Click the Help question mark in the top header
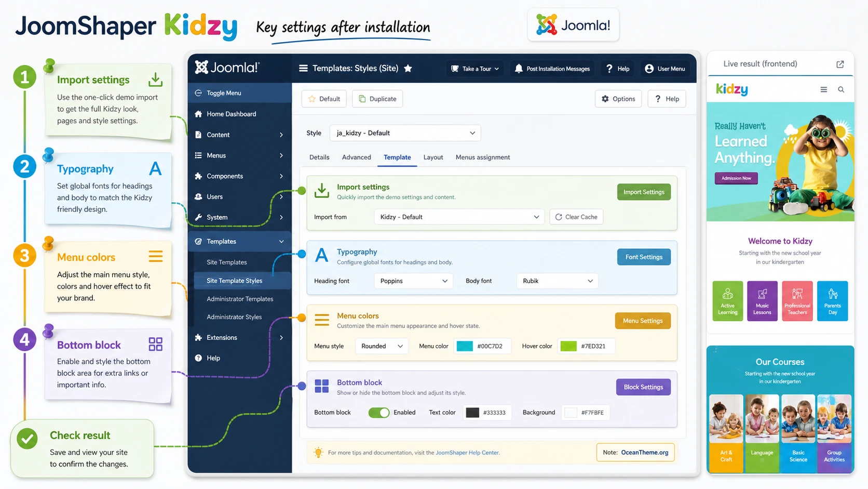The image size is (868, 489). click(x=609, y=69)
